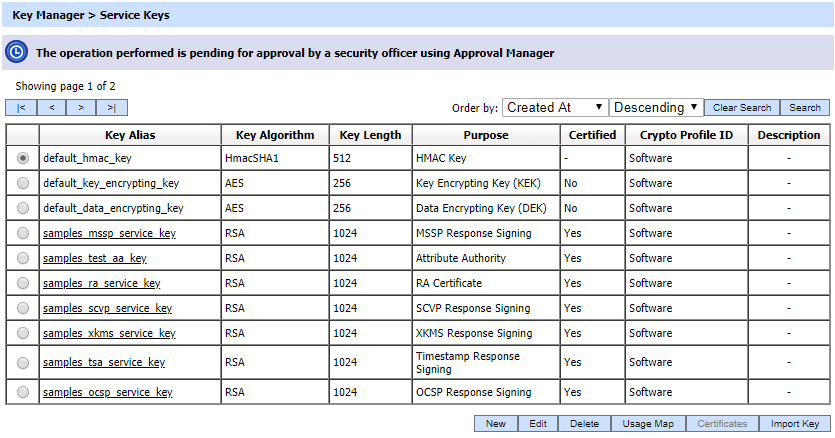This screenshot has height=438, width=835.
Task: Click the Key Alias column header
Action: pyautogui.click(x=130, y=135)
